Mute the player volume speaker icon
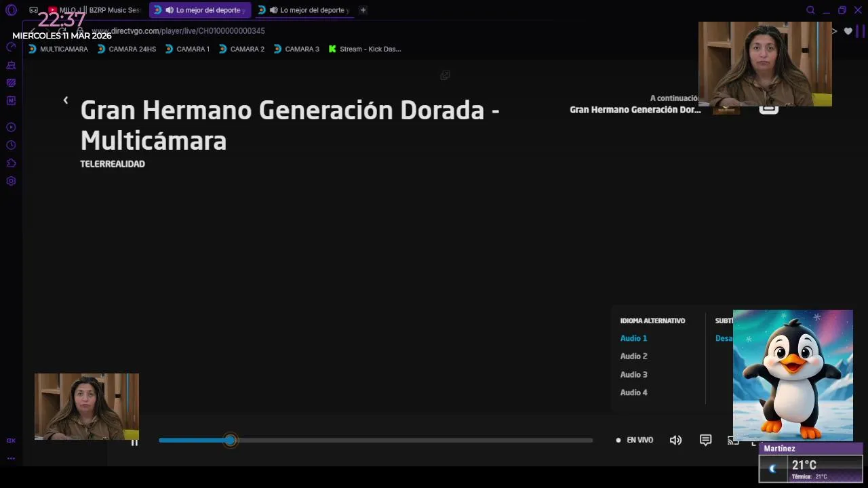Image resolution: width=868 pixels, height=488 pixels. click(675, 440)
